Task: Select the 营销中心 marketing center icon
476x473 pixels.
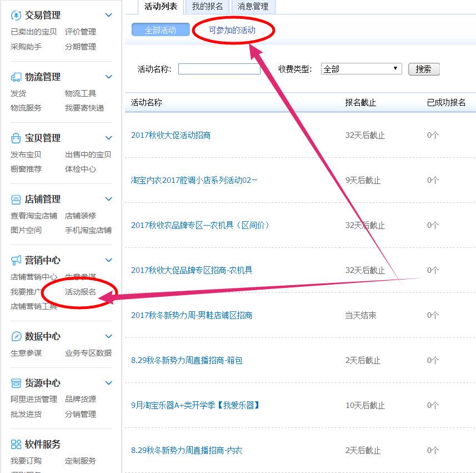Action: (16, 260)
